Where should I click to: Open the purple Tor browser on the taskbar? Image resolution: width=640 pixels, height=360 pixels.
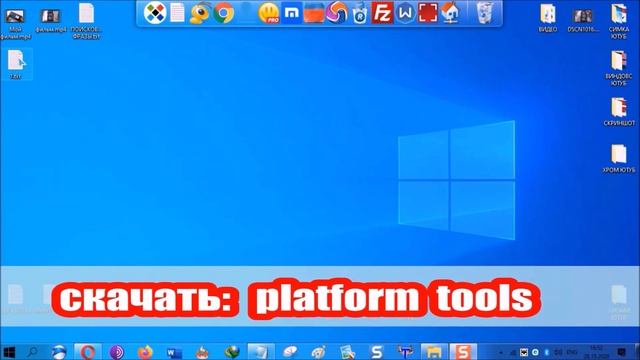(116, 352)
